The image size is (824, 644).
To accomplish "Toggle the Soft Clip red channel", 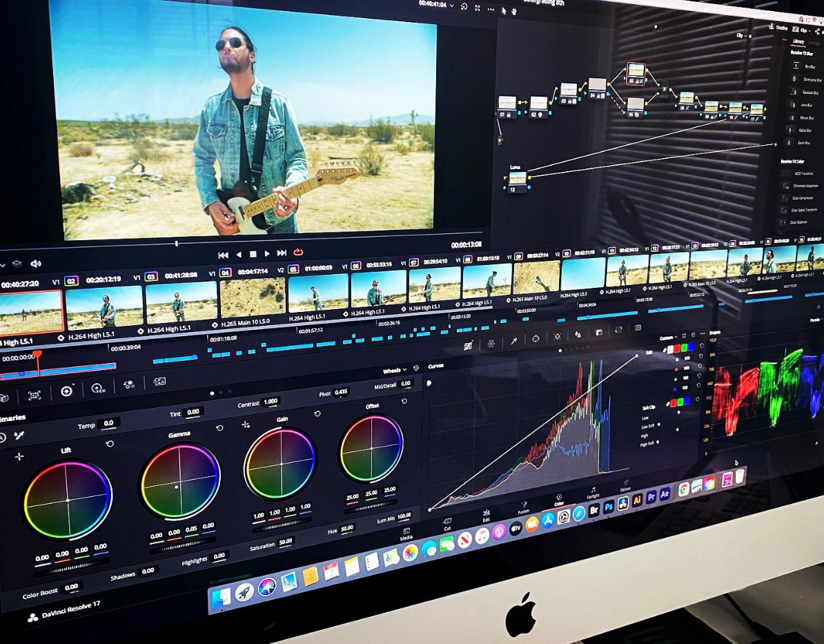I will coord(674,403).
